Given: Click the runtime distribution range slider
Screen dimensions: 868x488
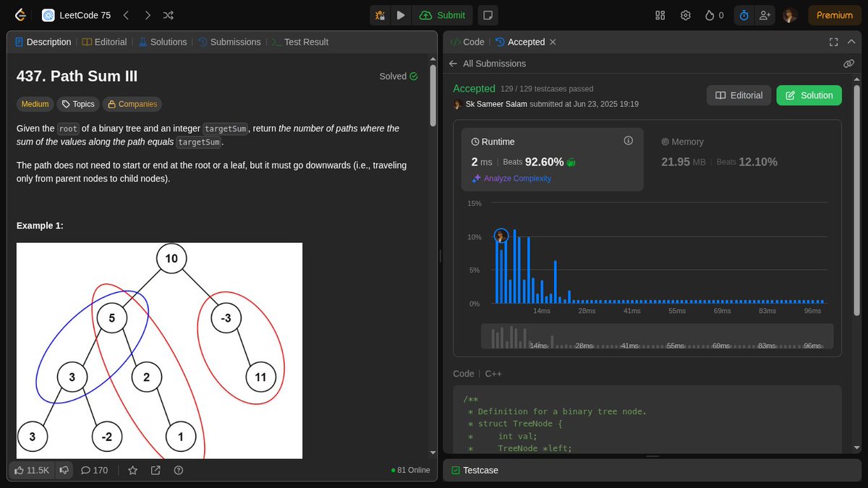Looking at the screenshot, I should pos(658,336).
